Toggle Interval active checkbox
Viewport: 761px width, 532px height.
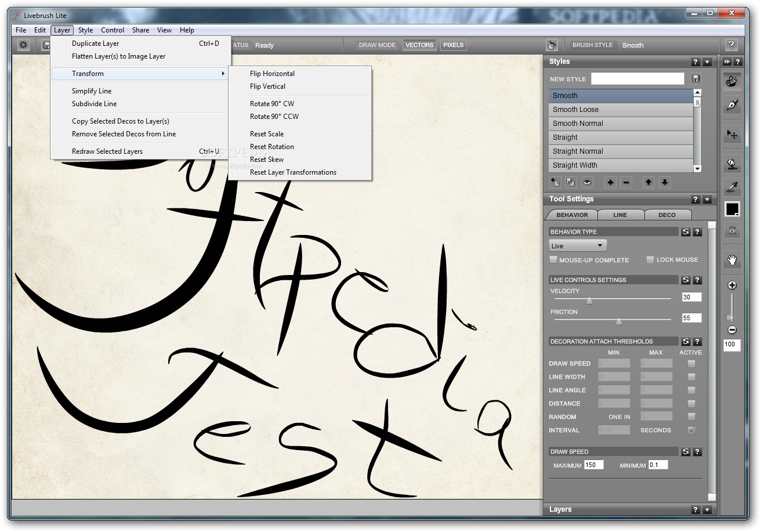691,430
